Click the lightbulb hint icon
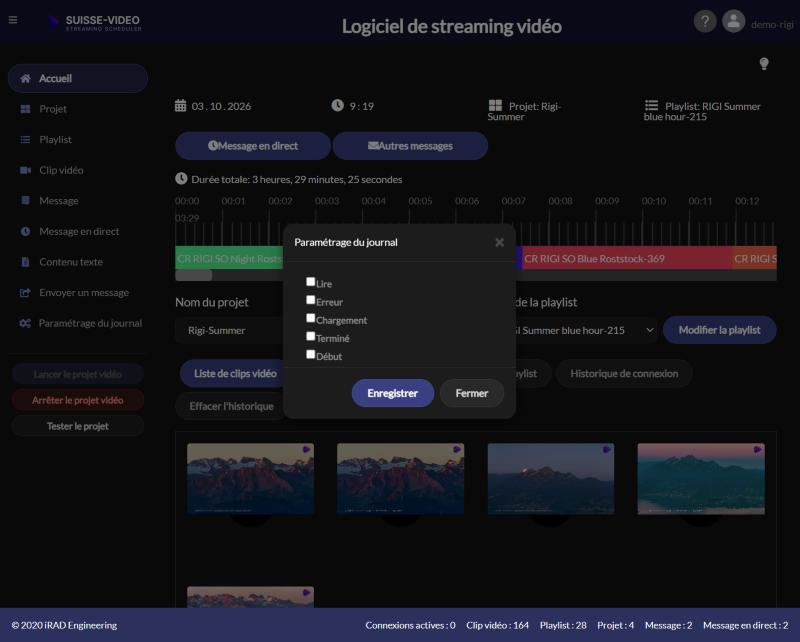800x642 pixels. click(x=764, y=64)
